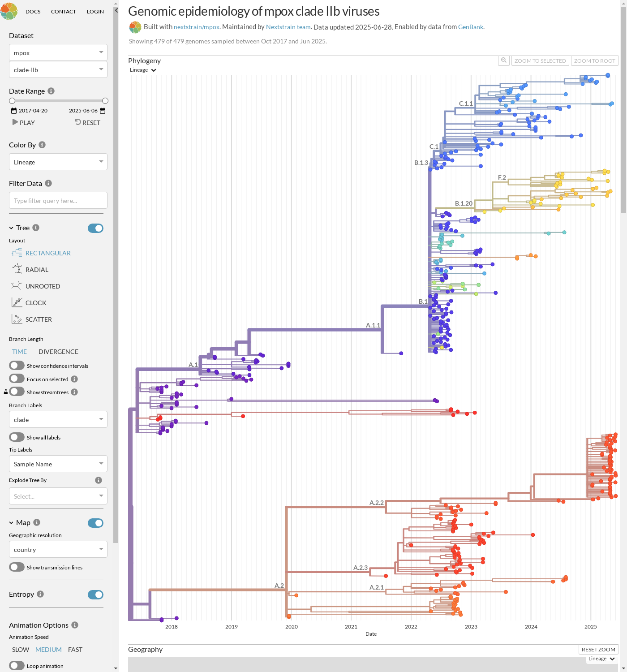627x672 pixels.
Task: Click the date range start slider handle
Action: point(12,101)
